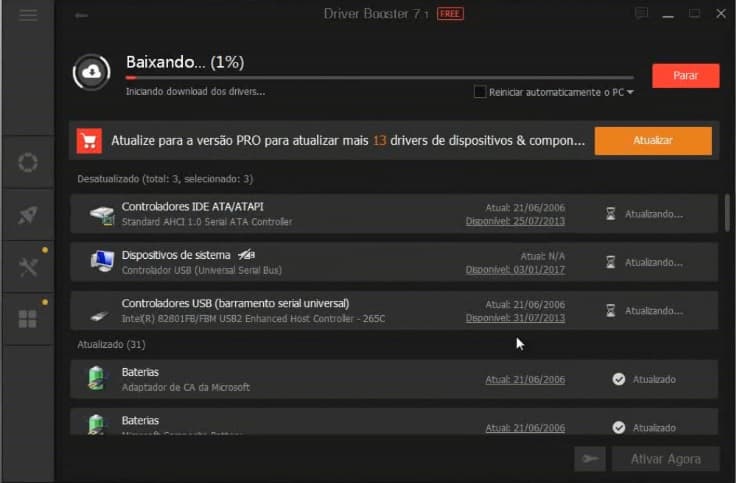Image resolution: width=736 pixels, height=483 pixels.
Task: Click the hourglass icon for Controladores USB row
Action: click(610, 311)
